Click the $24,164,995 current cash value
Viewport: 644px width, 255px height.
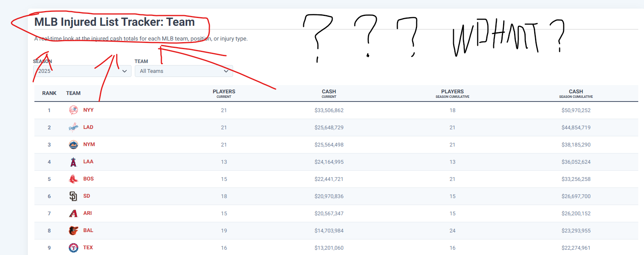329,162
